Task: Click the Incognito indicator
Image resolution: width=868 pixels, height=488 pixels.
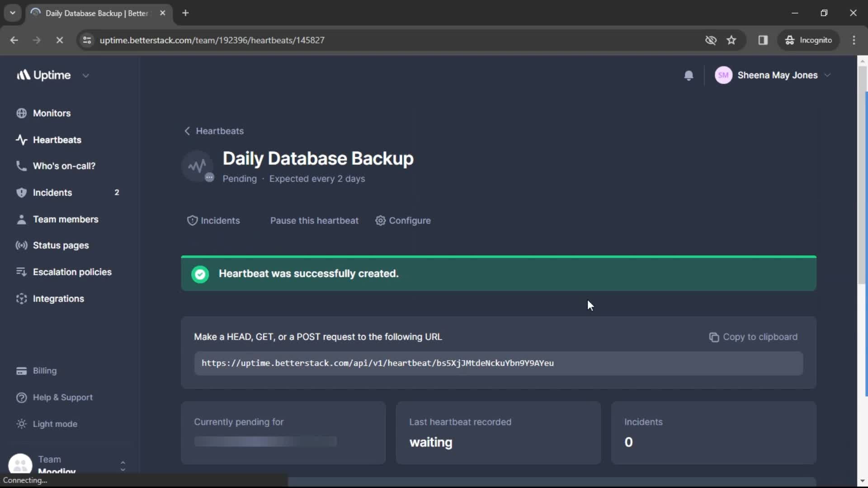Action: [x=808, y=40]
